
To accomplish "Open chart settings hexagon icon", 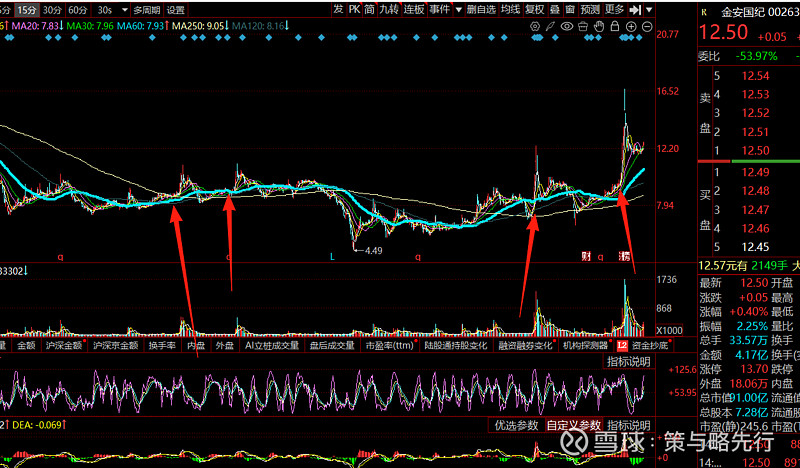I will (x=535, y=27).
